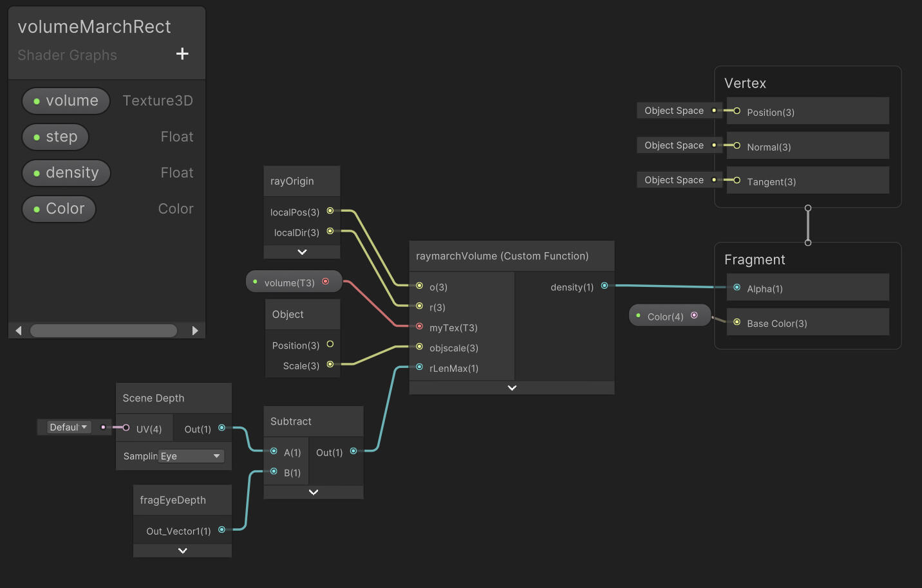Viewport: 922px width, 588px height.
Task: Click the localPos(3) output port
Action: pyautogui.click(x=330, y=211)
